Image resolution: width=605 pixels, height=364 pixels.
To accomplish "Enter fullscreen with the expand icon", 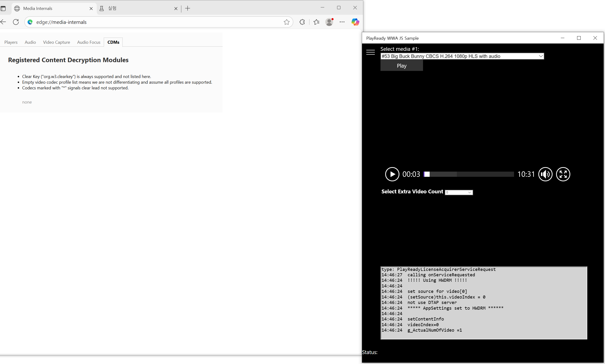I will click(x=563, y=174).
